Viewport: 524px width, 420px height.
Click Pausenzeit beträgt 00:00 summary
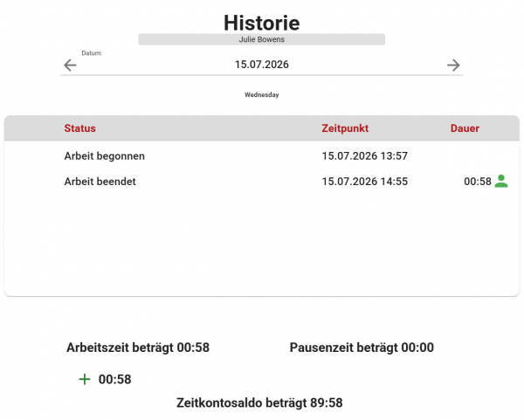(362, 348)
